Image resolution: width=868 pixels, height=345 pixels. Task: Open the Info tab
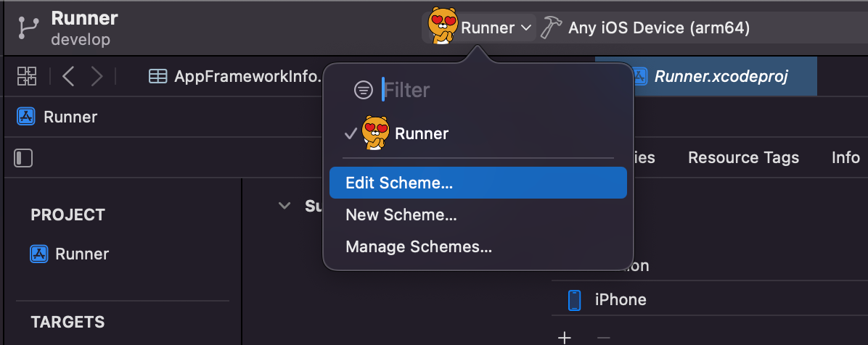(x=846, y=157)
